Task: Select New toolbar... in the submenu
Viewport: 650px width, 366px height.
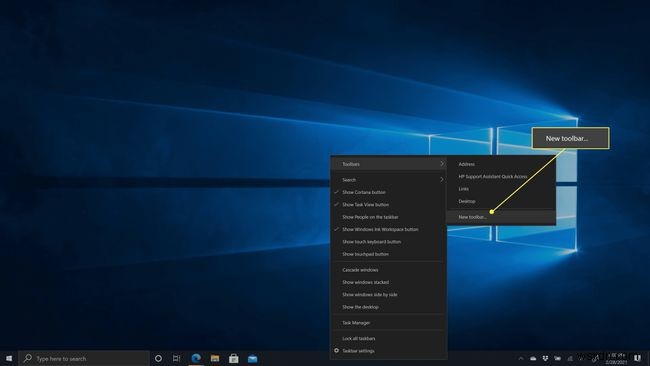Action: coord(501,217)
